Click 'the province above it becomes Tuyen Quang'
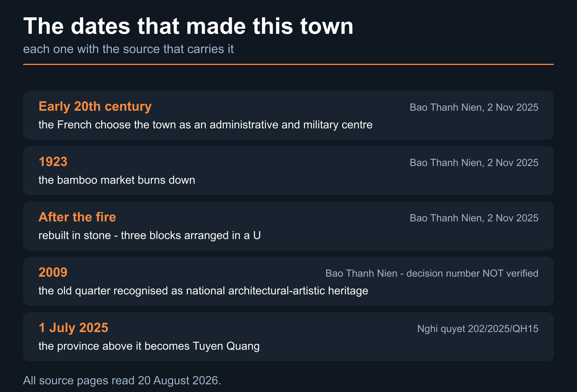Viewport: 577px width, 392px height. 149,346
